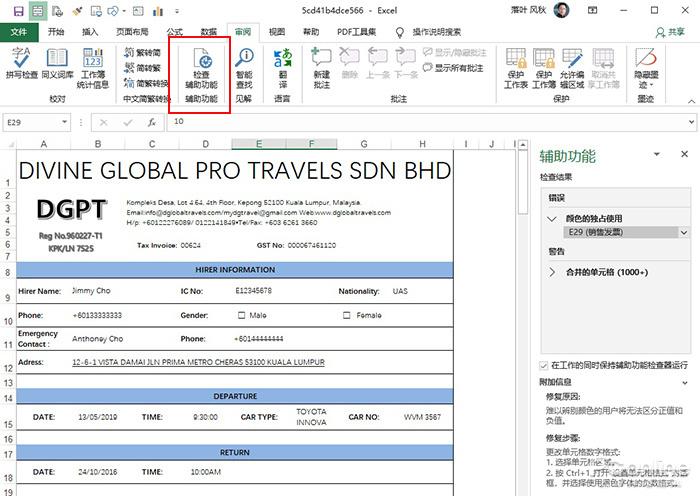Click the user account avatar

(562, 10)
